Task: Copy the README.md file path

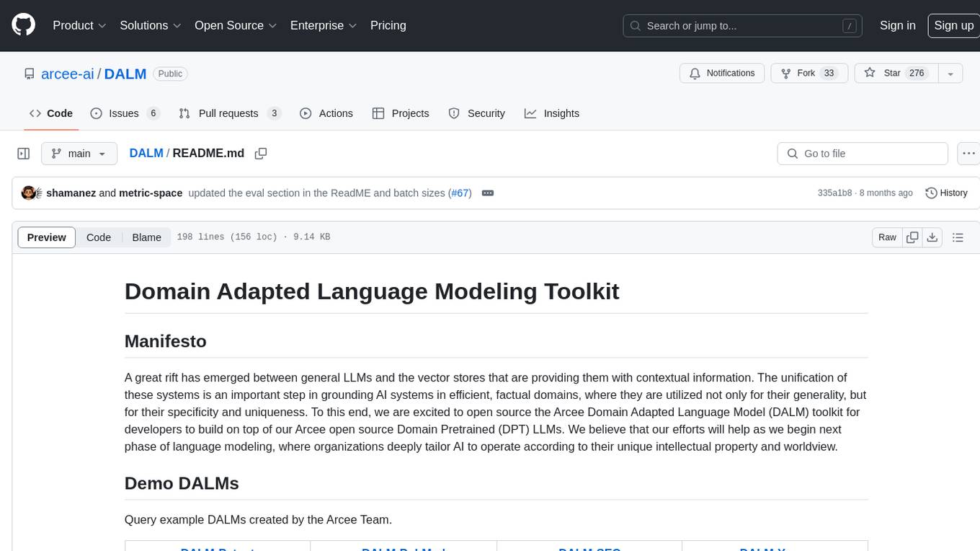Action: (261, 154)
